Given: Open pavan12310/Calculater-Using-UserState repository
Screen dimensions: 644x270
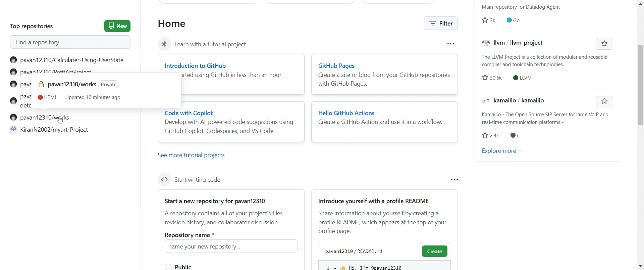Looking at the screenshot, I should (x=72, y=60).
